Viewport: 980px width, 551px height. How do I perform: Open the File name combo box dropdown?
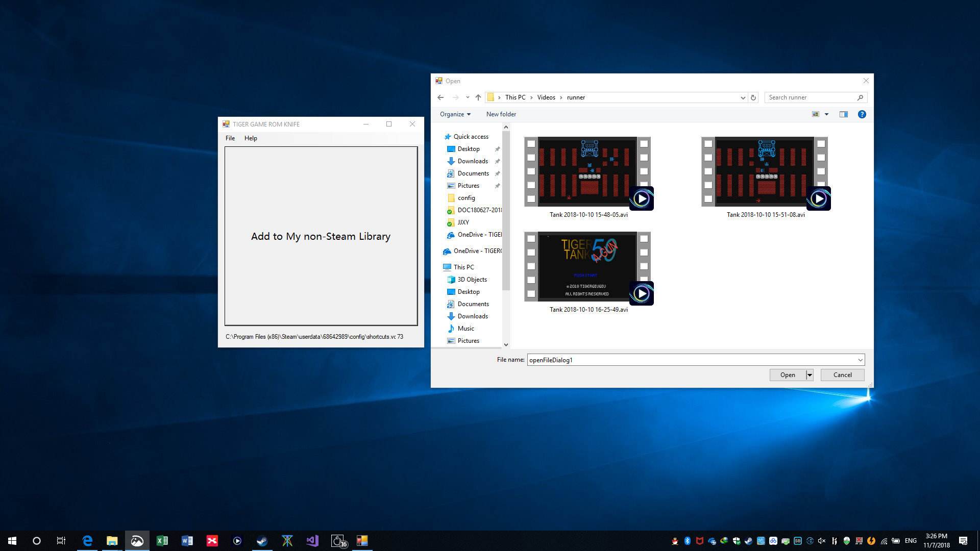point(860,360)
